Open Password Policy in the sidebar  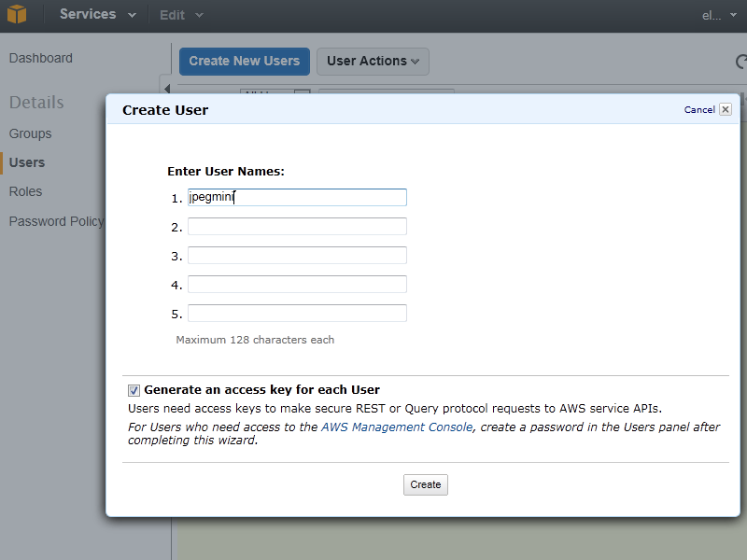[x=56, y=221]
